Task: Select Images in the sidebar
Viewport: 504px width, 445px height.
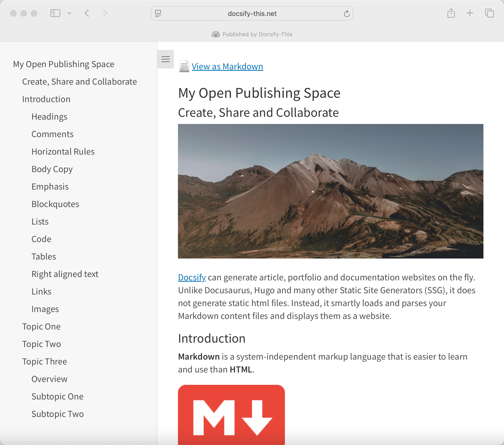Action: [45, 309]
